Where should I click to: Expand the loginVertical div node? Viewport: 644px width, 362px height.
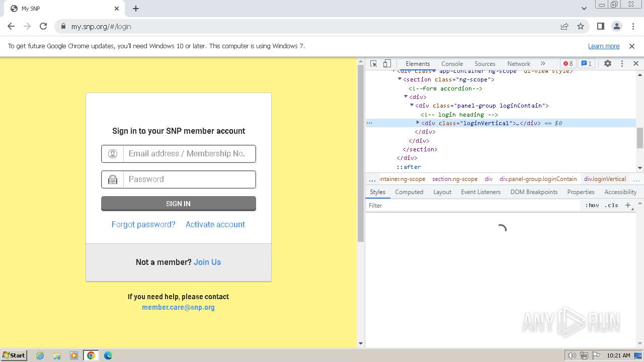tap(418, 123)
